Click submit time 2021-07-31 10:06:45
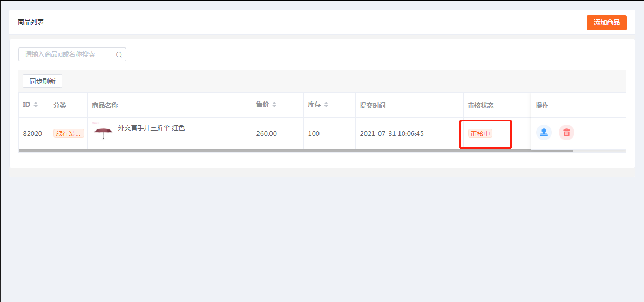Image resolution: width=644 pixels, height=302 pixels. click(x=391, y=134)
